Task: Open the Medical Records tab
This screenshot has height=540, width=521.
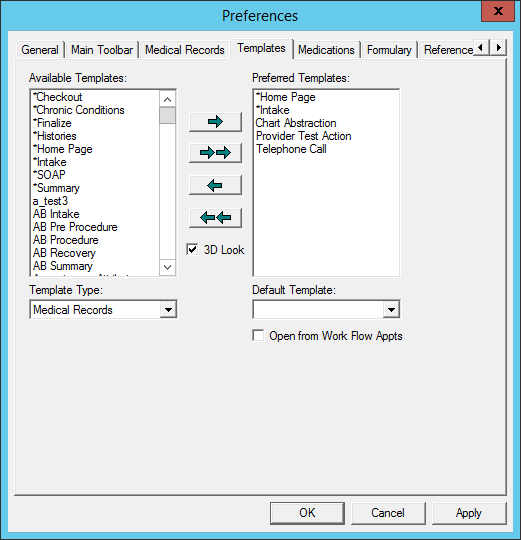Action: (x=185, y=50)
